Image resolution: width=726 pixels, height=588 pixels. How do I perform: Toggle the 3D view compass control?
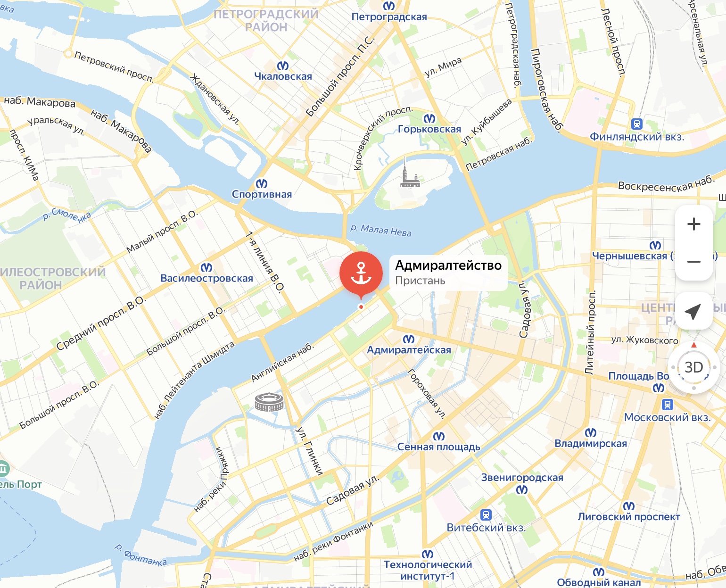(x=693, y=367)
